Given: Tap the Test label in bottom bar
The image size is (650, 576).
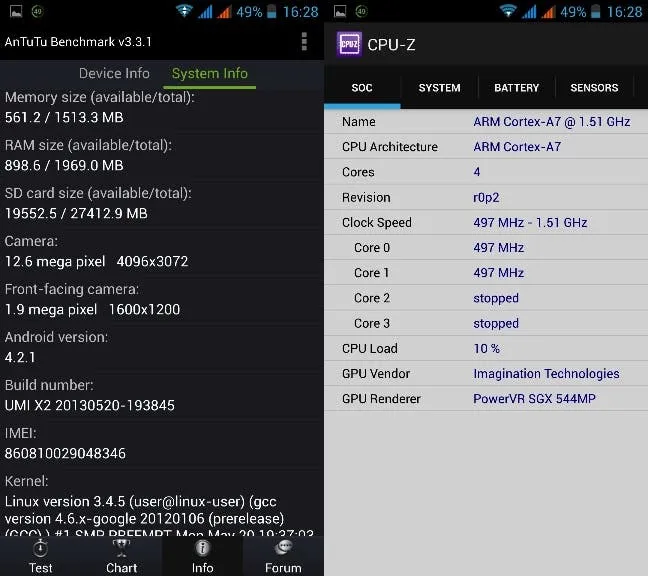Looking at the screenshot, I should click(x=40, y=568).
